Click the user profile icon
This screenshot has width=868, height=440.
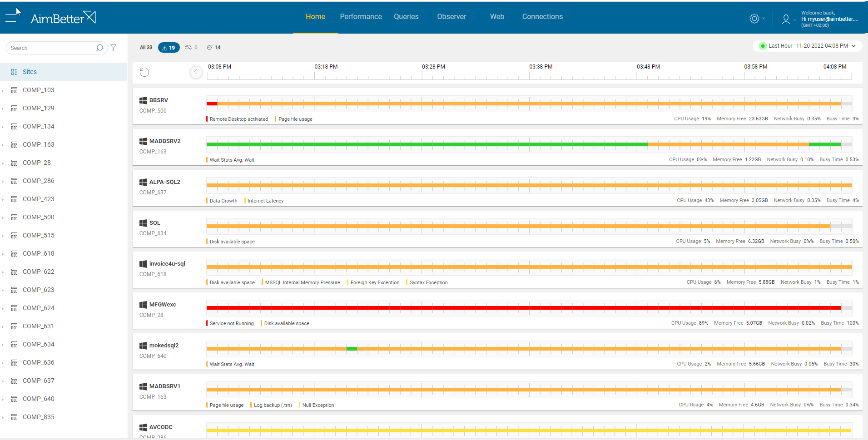[786, 20]
